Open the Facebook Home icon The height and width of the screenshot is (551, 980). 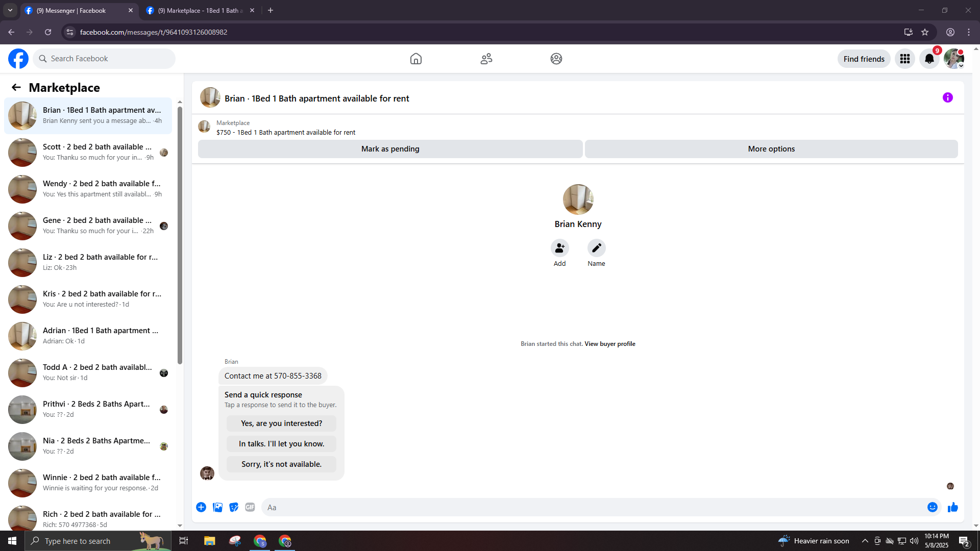click(416, 59)
